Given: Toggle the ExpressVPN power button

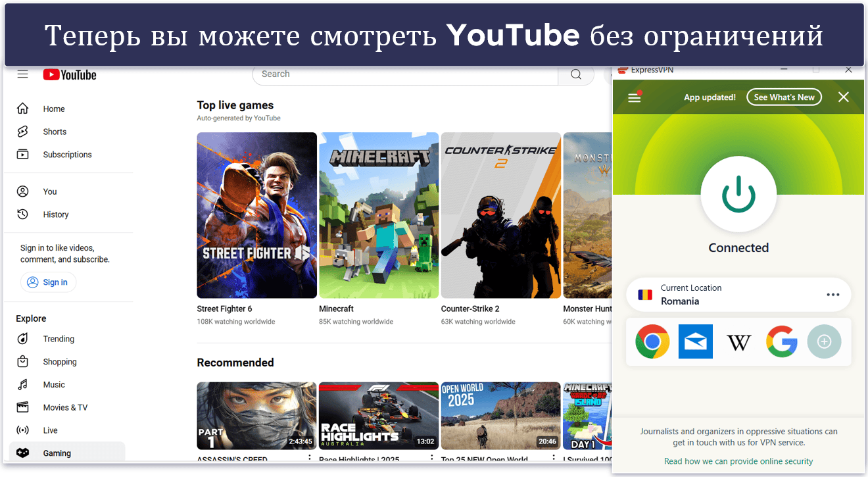Looking at the screenshot, I should (x=738, y=194).
